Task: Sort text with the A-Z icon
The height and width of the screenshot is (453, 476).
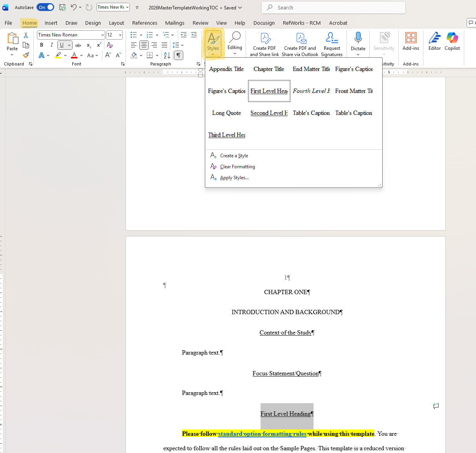Action: click(167, 55)
